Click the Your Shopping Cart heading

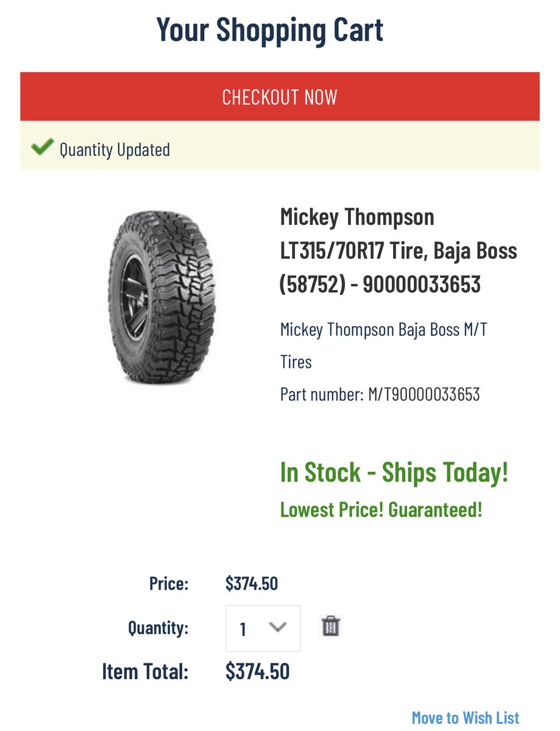(270, 29)
